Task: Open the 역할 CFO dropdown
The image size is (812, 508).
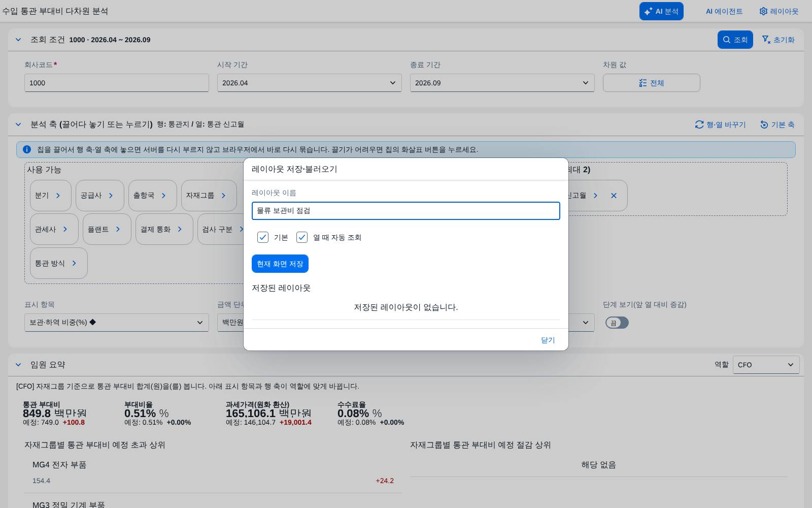Action: (x=766, y=365)
